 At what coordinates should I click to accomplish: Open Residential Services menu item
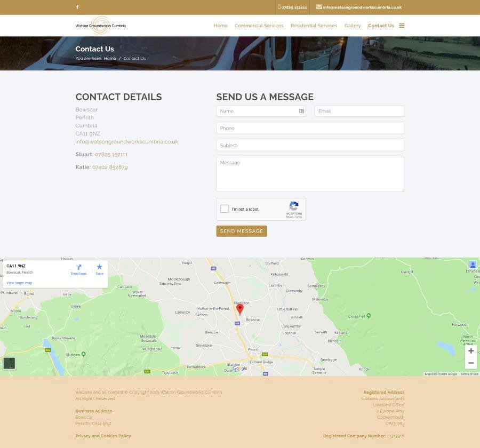click(x=314, y=26)
